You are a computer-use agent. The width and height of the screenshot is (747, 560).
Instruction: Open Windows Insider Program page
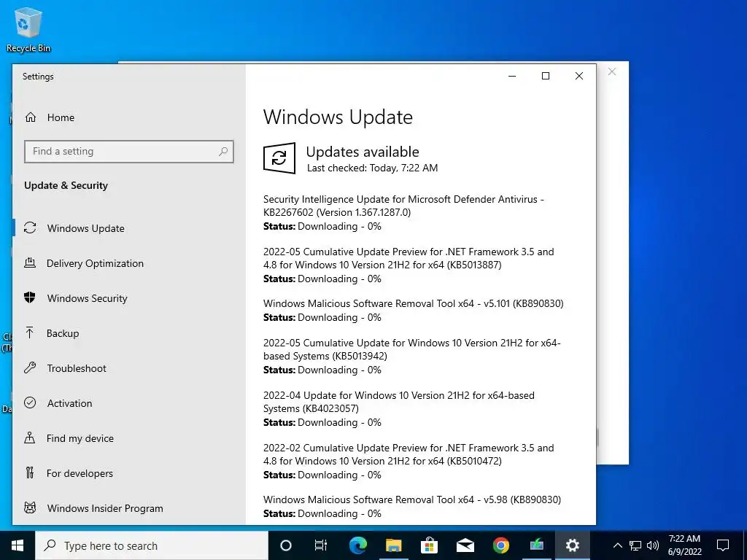tap(105, 508)
